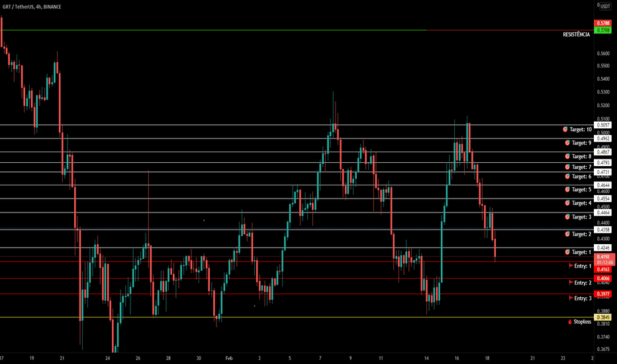Click the target icon beside Target: 4
This screenshot has width=617, height=364.
tap(567, 203)
